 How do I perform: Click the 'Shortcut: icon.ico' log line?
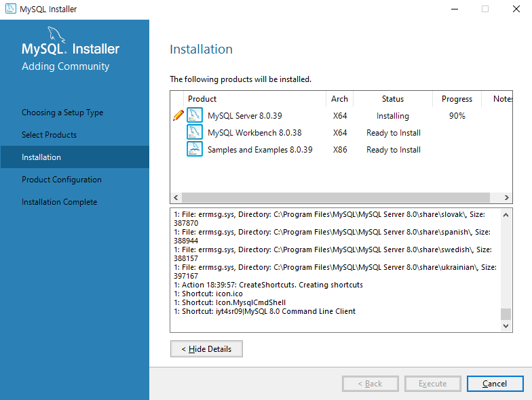point(208,294)
